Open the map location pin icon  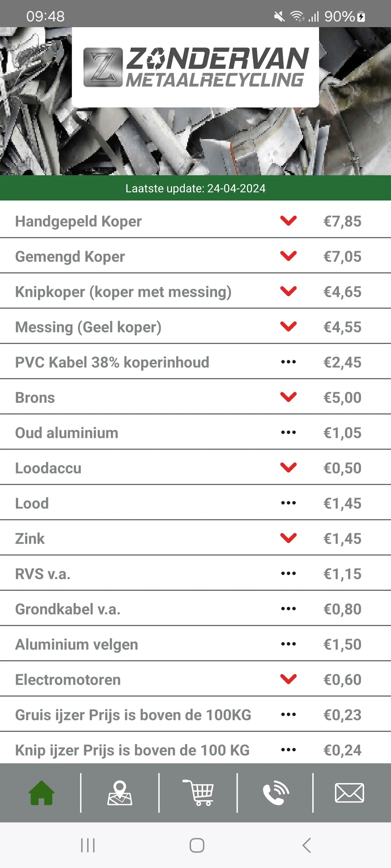coord(119,793)
